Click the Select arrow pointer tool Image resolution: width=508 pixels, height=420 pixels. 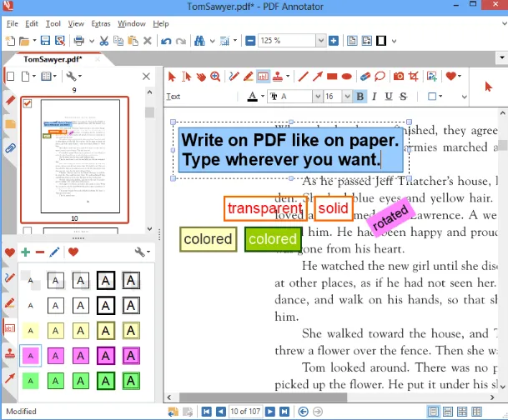coord(172,77)
